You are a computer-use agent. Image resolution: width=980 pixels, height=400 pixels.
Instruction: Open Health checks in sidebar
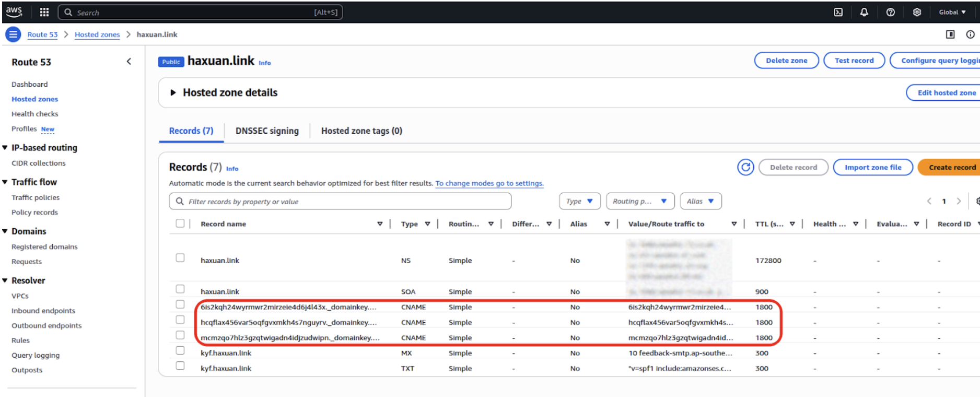pyautogui.click(x=35, y=114)
